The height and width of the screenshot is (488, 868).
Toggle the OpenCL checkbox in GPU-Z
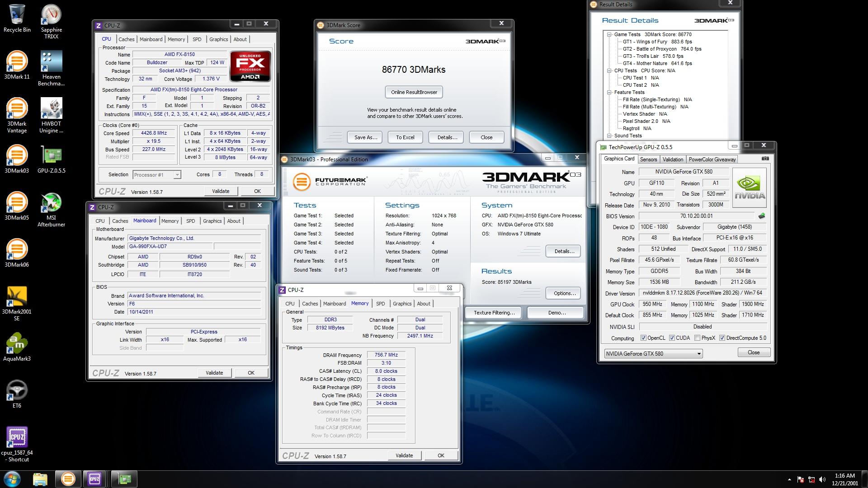pyautogui.click(x=643, y=338)
